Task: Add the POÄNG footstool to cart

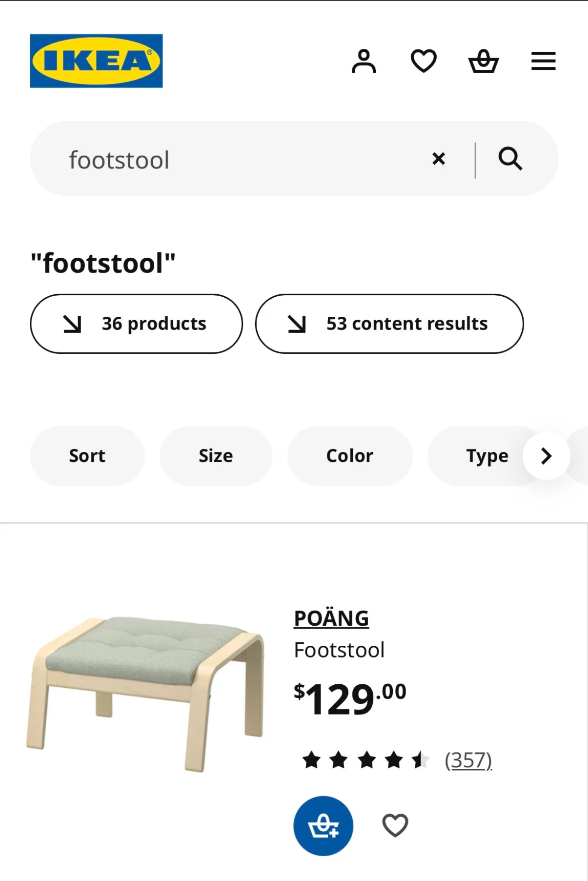Action: point(323,825)
